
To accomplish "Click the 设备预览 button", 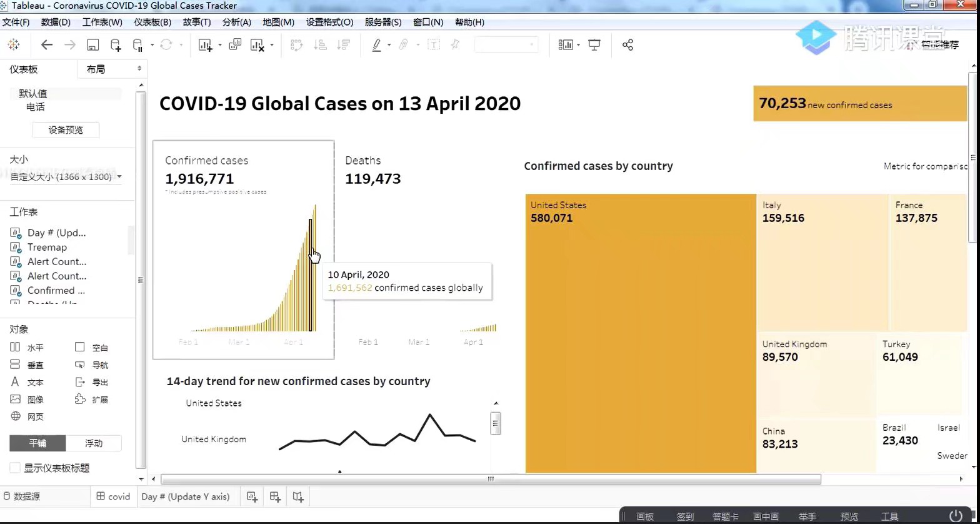I will click(66, 130).
